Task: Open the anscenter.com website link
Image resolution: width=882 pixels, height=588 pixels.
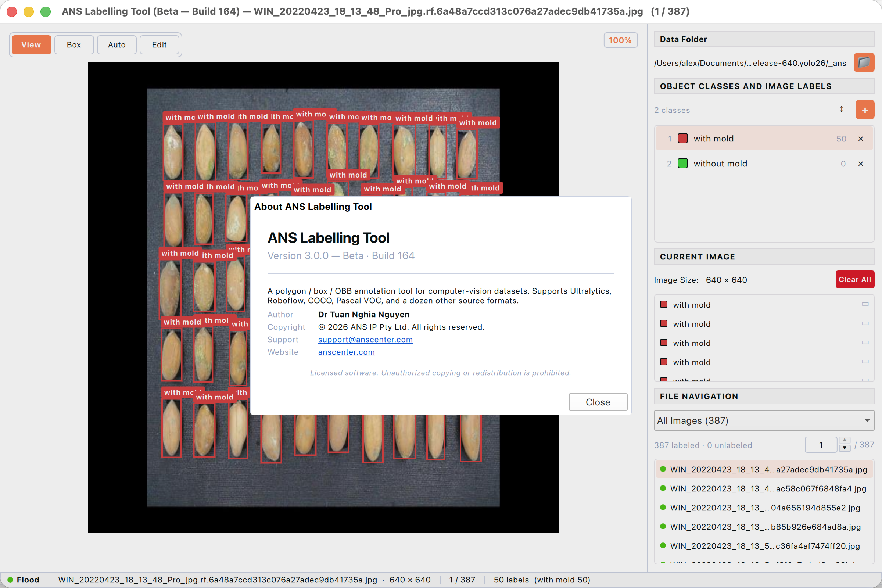Action: (x=346, y=352)
